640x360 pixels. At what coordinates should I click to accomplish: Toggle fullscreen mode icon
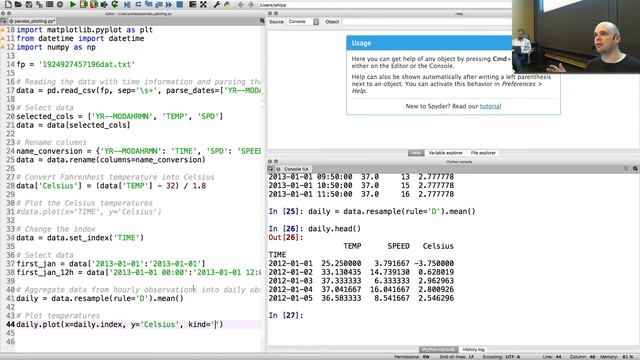[x=203, y=4]
